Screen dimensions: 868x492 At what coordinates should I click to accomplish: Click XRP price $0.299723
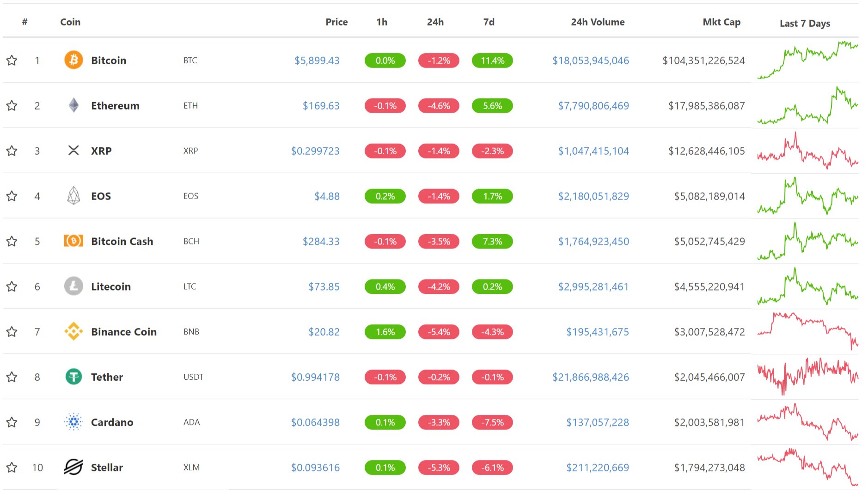click(x=315, y=151)
